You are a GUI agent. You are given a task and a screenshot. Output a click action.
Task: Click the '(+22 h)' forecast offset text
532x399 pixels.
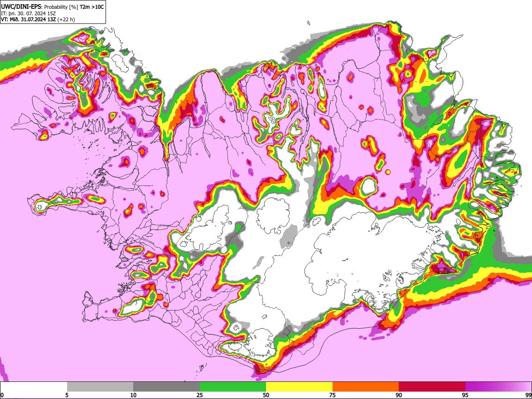[x=66, y=19]
